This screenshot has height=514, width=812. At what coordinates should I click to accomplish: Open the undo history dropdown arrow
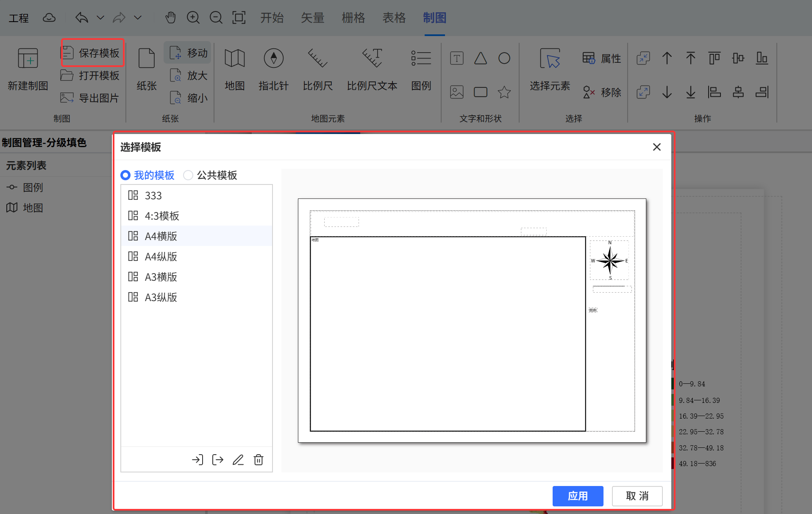[x=100, y=18]
